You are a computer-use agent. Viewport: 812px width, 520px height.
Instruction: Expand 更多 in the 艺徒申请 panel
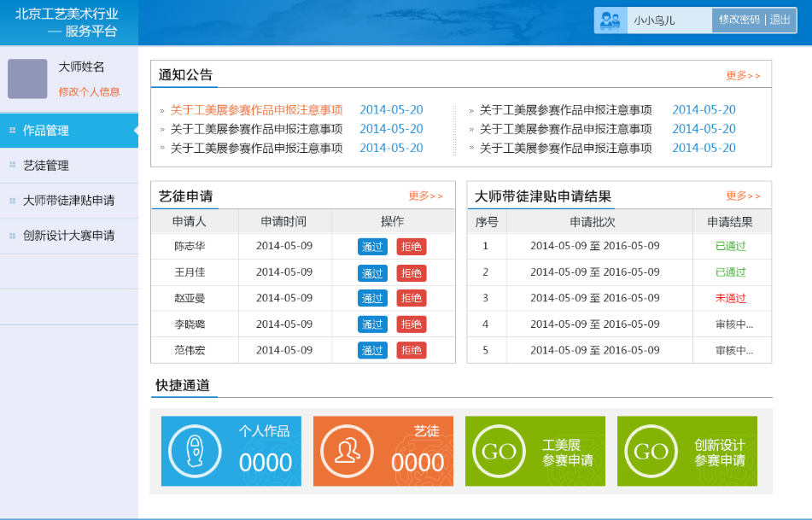[x=425, y=196]
